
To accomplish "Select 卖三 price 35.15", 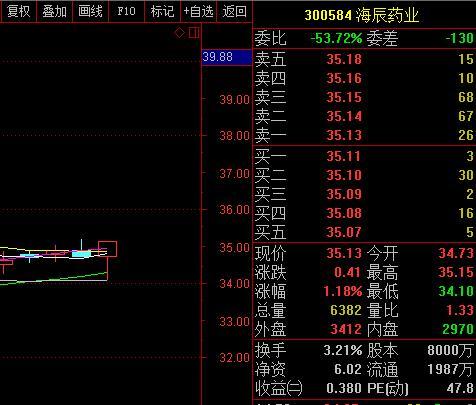I will tap(344, 97).
